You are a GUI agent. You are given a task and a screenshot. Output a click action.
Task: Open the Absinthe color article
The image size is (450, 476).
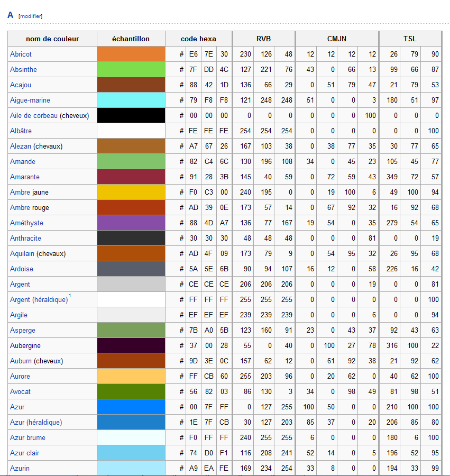(x=23, y=69)
